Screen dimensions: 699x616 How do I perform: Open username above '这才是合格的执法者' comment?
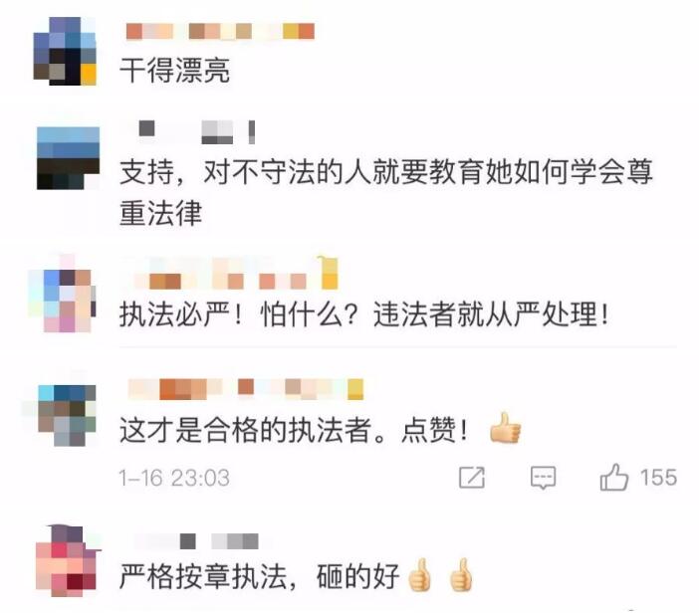click(x=245, y=389)
